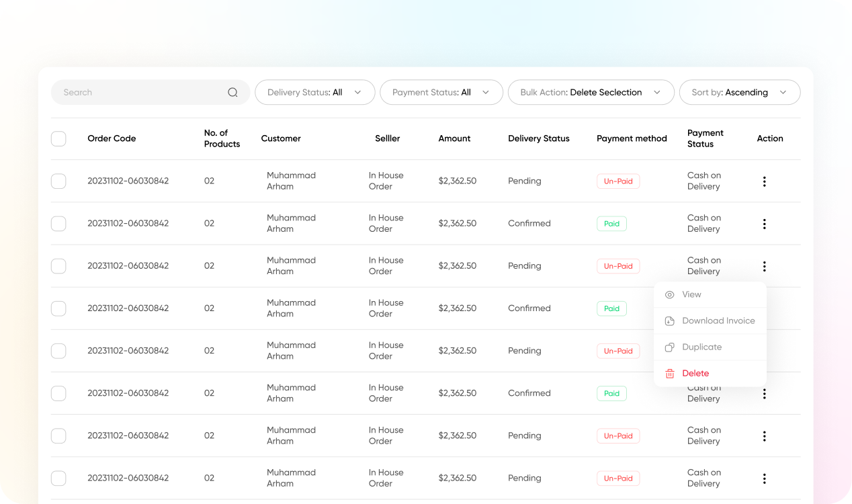
Task: Click the No. of Products column header
Action: tap(222, 138)
